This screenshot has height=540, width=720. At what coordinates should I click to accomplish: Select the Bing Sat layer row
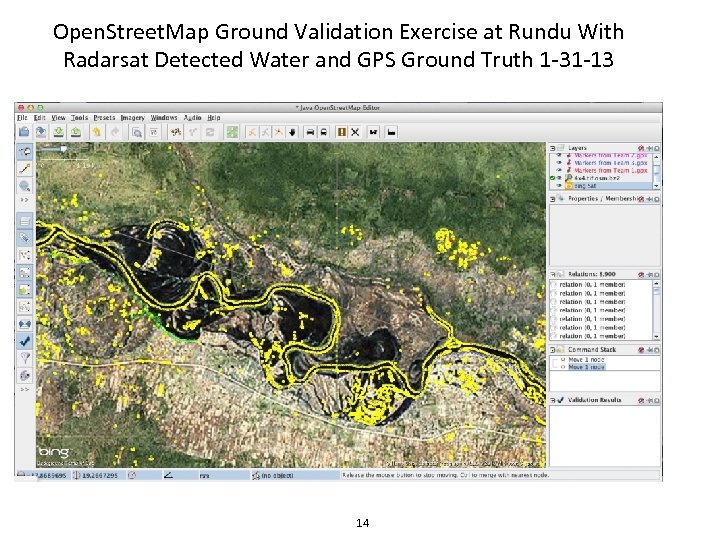tap(601, 186)
